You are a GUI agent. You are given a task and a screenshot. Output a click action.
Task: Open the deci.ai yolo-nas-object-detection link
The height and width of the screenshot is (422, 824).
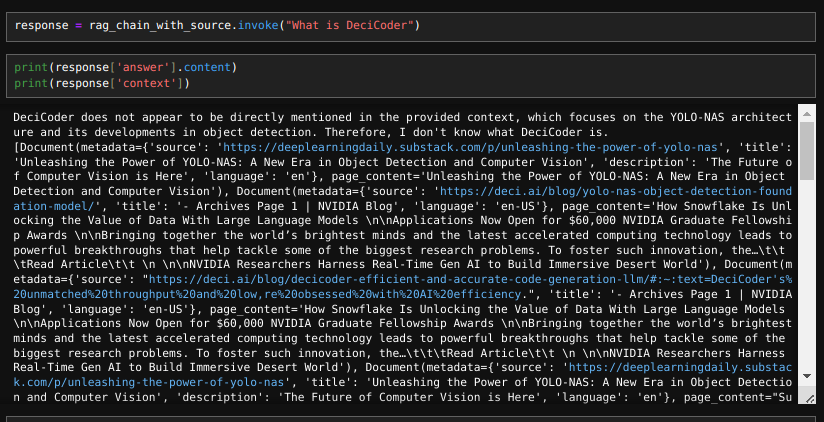click(x=616, y=191)
